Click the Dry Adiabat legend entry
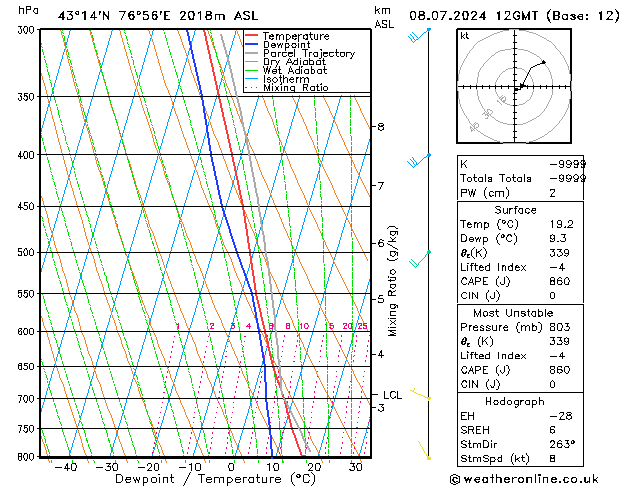Screen dimensions: 629x486 coord(286,62)
